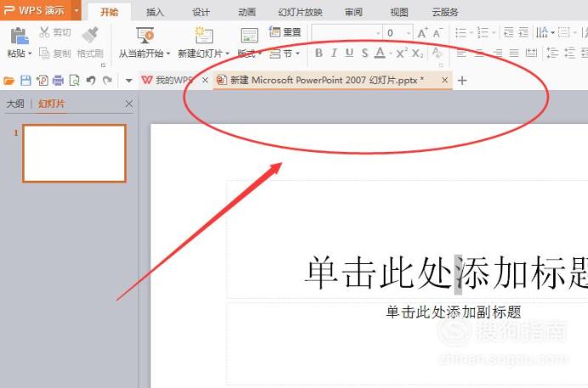This screenshot has height=388, width=588.
Task: Toggle underline formatting
Action: click(349, 53)
